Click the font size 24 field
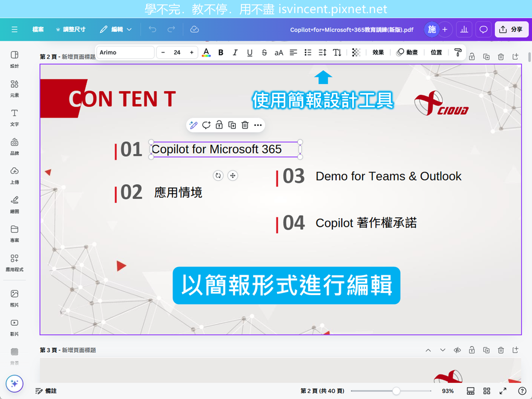Viewport: 532px width, 399px height. (177, 52)
